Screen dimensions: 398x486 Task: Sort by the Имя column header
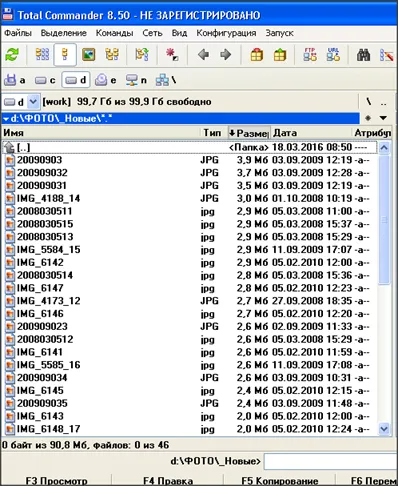click(101, 133)
